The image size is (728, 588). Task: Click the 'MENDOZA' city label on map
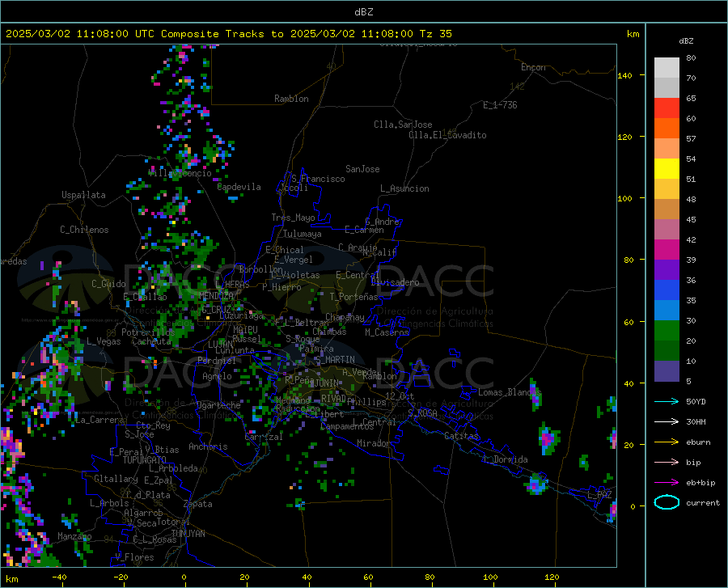(x=216, y=296)
